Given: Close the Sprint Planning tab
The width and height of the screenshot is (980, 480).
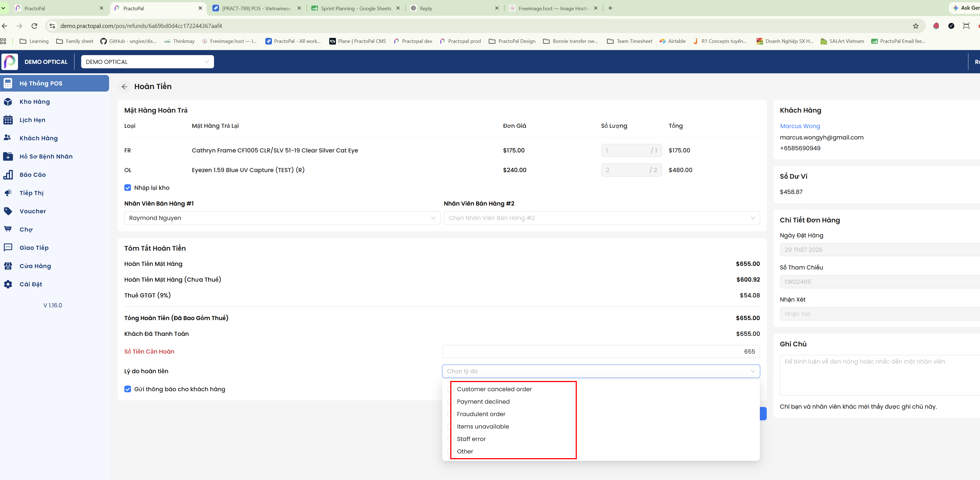Looking at the screenshot, I should pyautogui.click(x=398, y=8).
